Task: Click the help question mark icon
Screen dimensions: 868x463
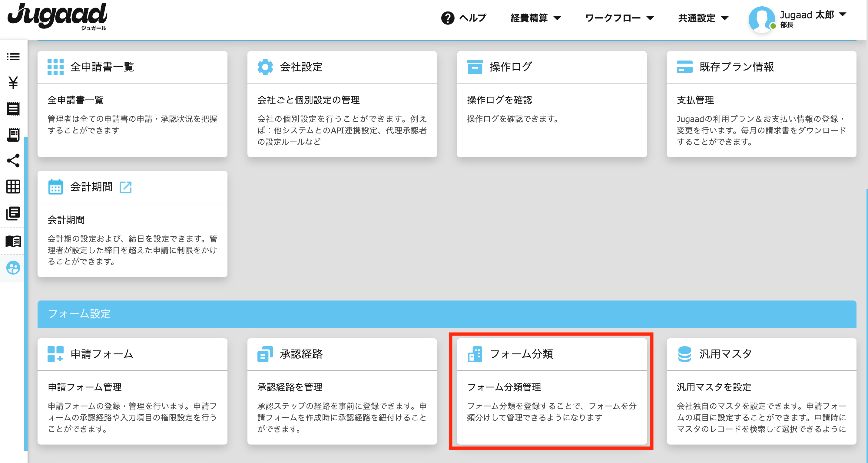Action: point(448,18)
